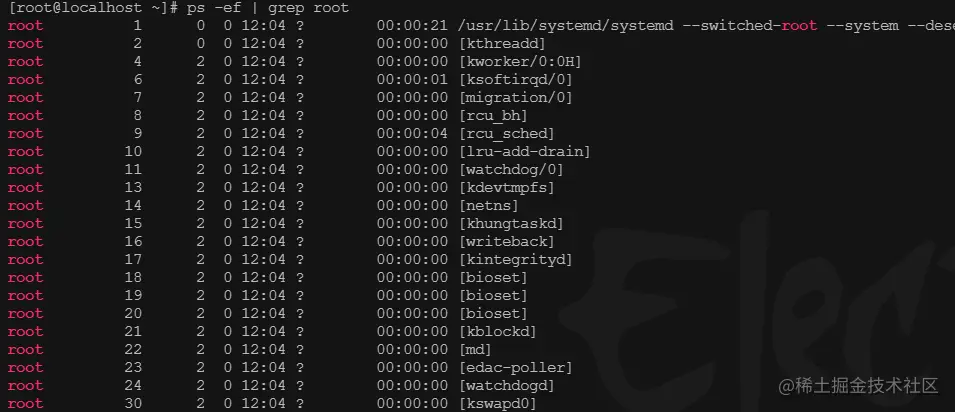Viewport: 955px width, 412px height.
Task: Click the [edac-poller] process entry
Action: coord(516,368)
